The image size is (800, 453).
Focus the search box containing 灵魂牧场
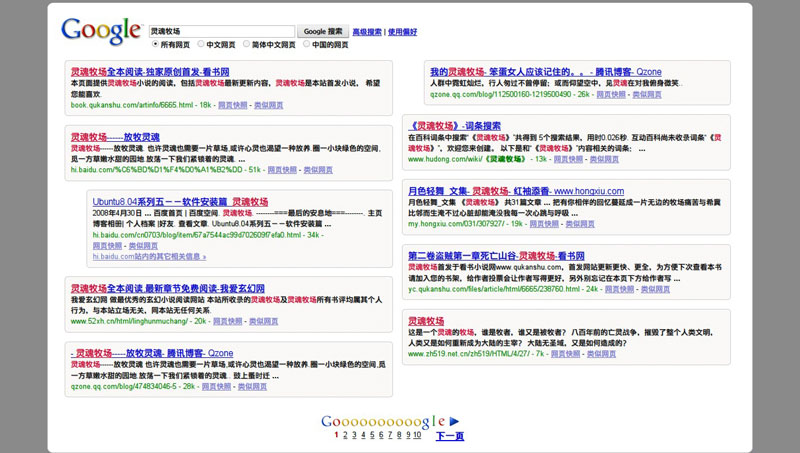[x=222, y=31]
